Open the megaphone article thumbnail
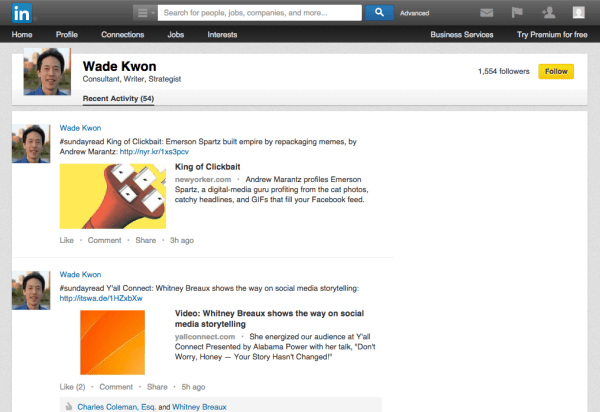This screenshot has width=600, height=412. (x=113, y=196)
